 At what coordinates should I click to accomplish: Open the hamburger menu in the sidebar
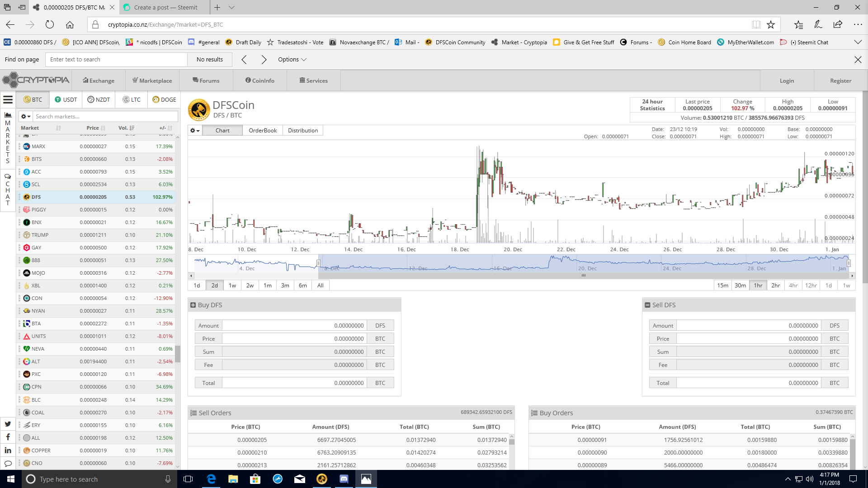[8, 100]
